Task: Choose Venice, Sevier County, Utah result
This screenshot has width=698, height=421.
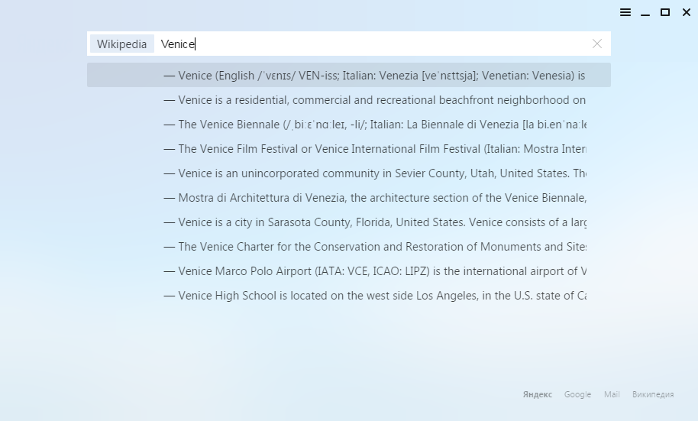Action: point(349,173)
